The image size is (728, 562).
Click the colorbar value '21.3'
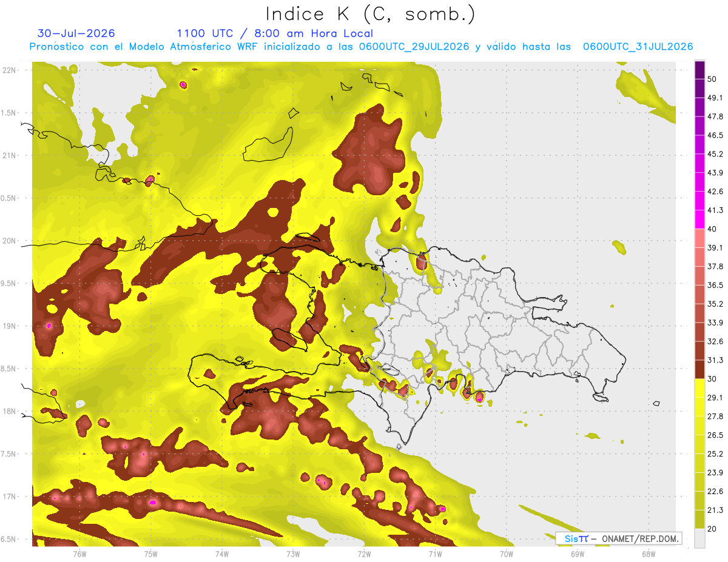point(715,510)
